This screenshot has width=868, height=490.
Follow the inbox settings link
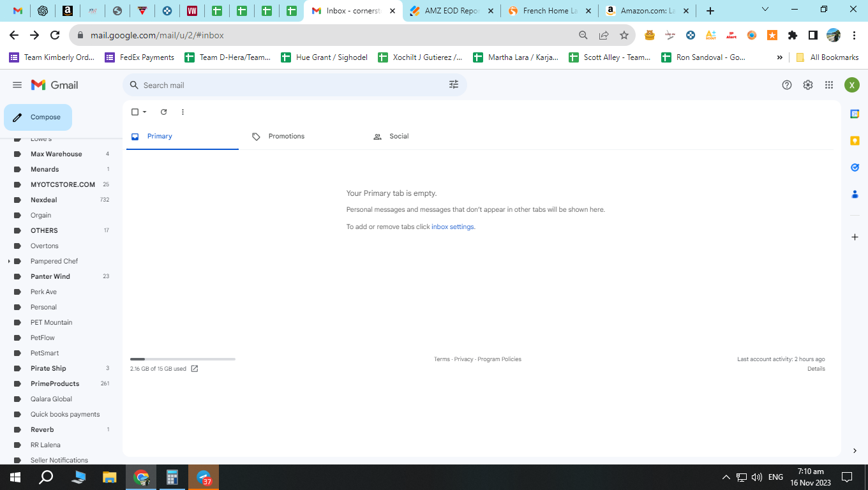(453, 226)
